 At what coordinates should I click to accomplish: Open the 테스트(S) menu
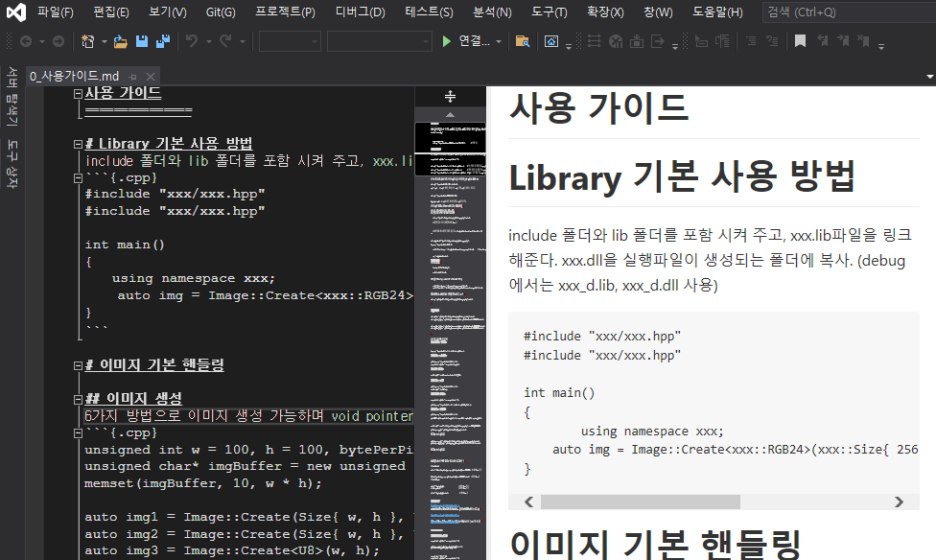pyautogui.click(x=429, y=12)
